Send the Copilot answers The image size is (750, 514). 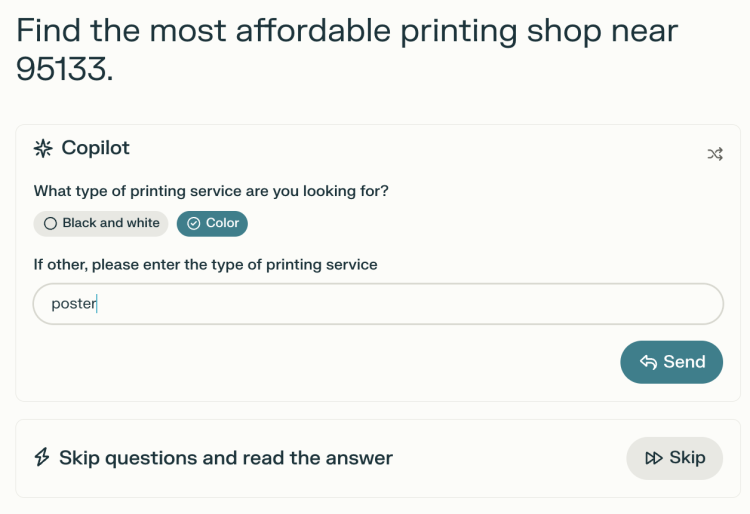672,362
